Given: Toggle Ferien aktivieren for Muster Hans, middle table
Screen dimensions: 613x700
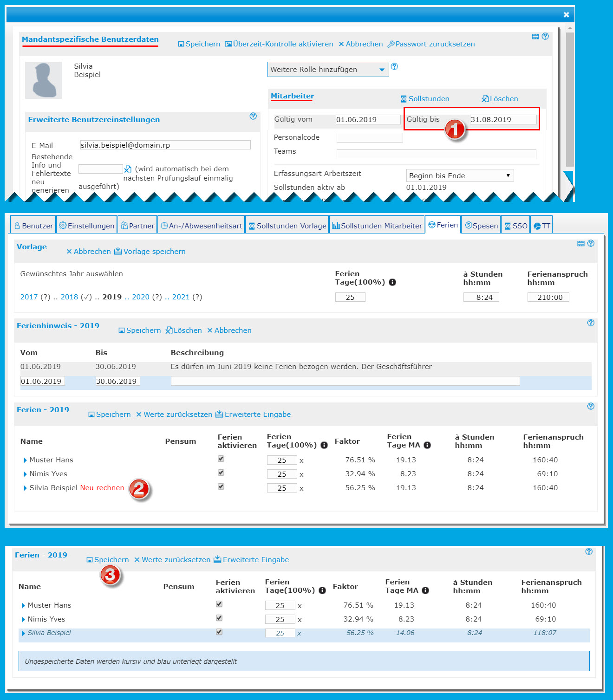Looking at the screenshot, I should click(x=221, y=459).
